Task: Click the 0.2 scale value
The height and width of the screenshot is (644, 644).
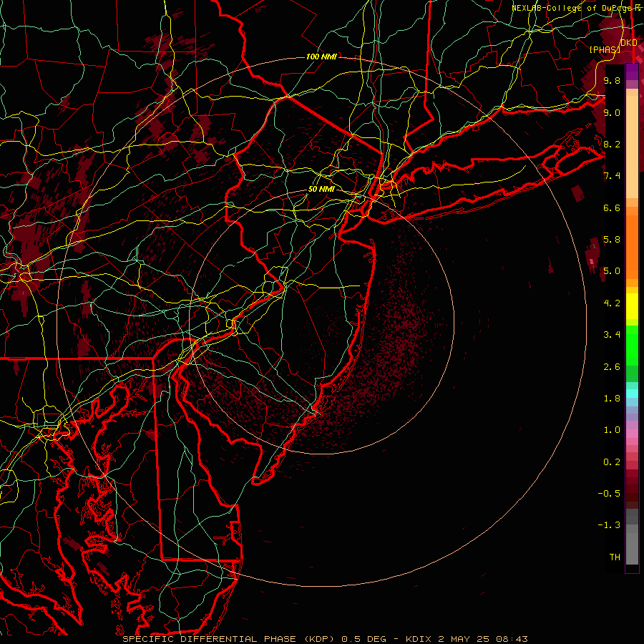Action: 612,462
